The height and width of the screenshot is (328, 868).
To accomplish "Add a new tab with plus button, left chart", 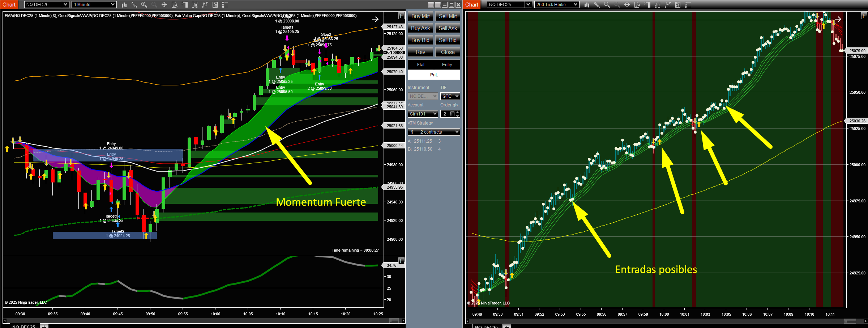I will [44, 326].
